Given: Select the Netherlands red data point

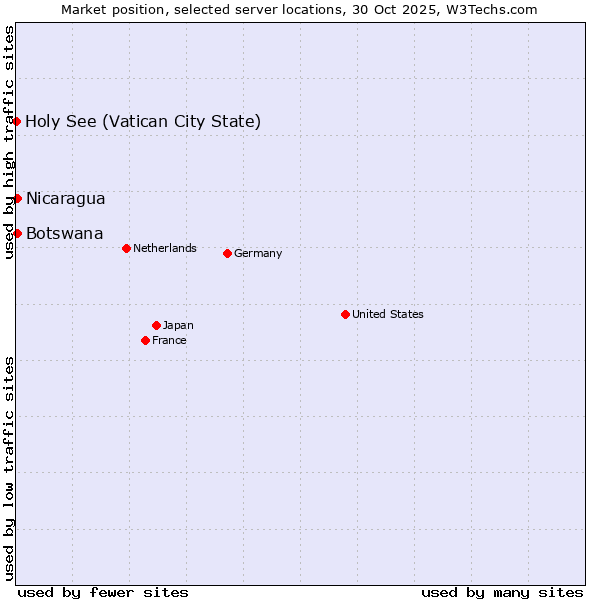Looking at the screenshot, I should (126, 248).
